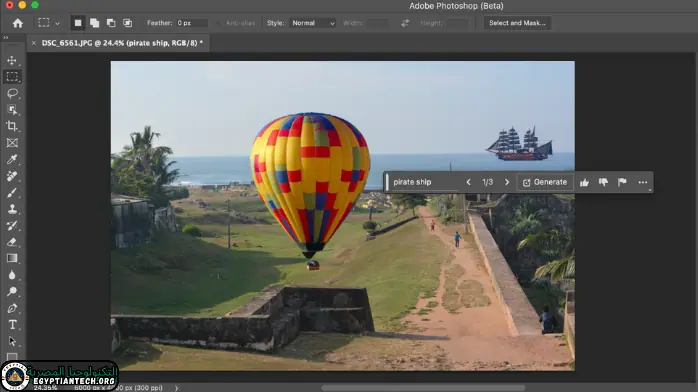Show next generated variation
698x392 pixels.
point(507,182)
